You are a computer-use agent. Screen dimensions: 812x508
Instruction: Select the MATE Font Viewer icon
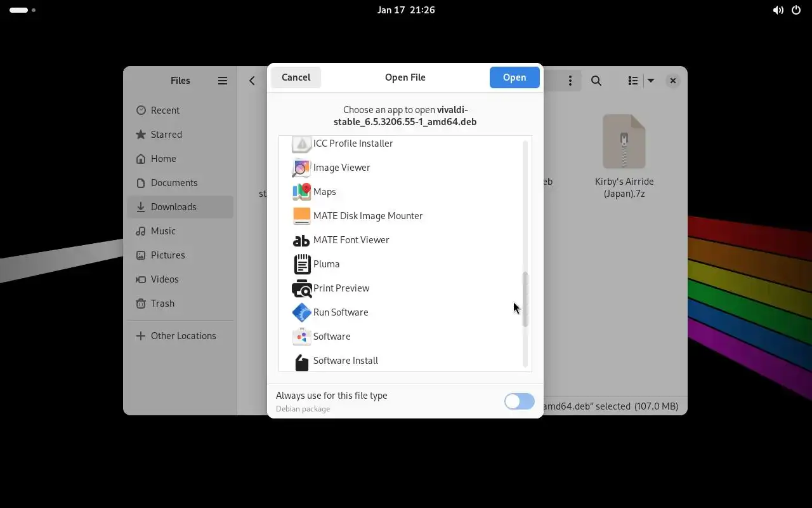tap(302, 240)
